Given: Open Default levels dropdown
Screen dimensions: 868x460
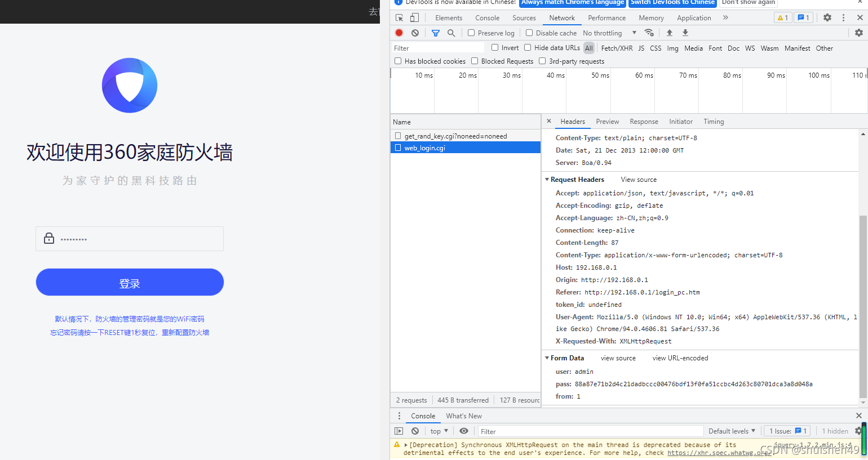Looking at the screenshot, I should click(732, 431).
